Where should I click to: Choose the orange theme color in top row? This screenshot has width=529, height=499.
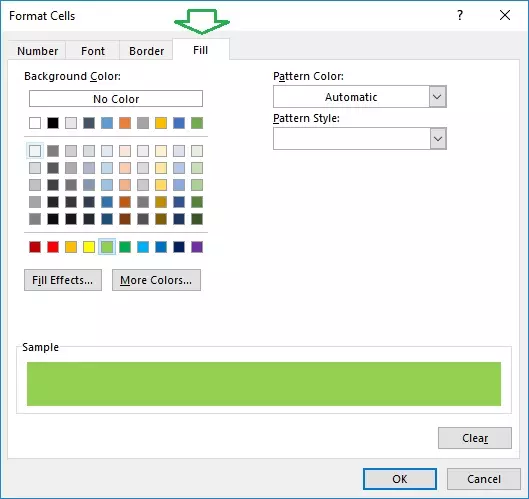(125, 123)
